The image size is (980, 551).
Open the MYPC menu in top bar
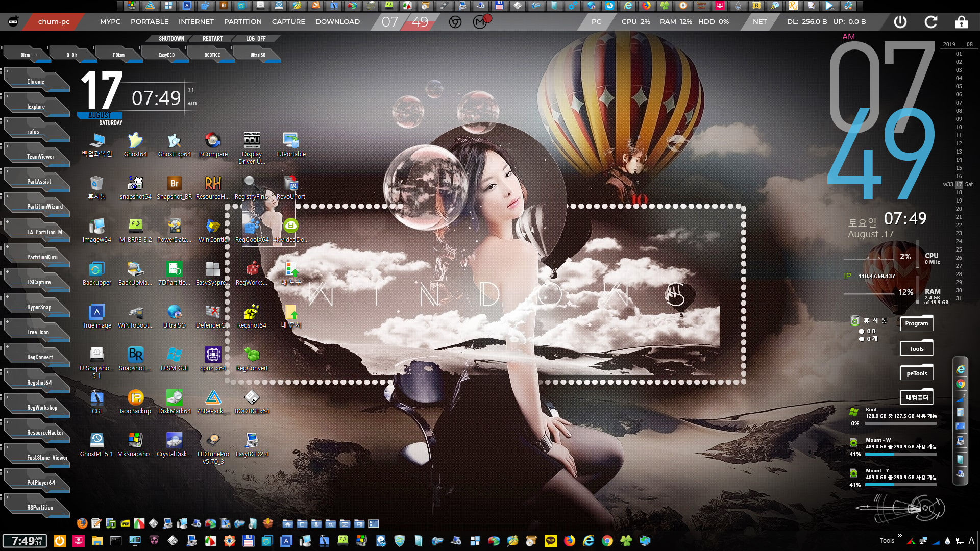click(x=110, y=22)
